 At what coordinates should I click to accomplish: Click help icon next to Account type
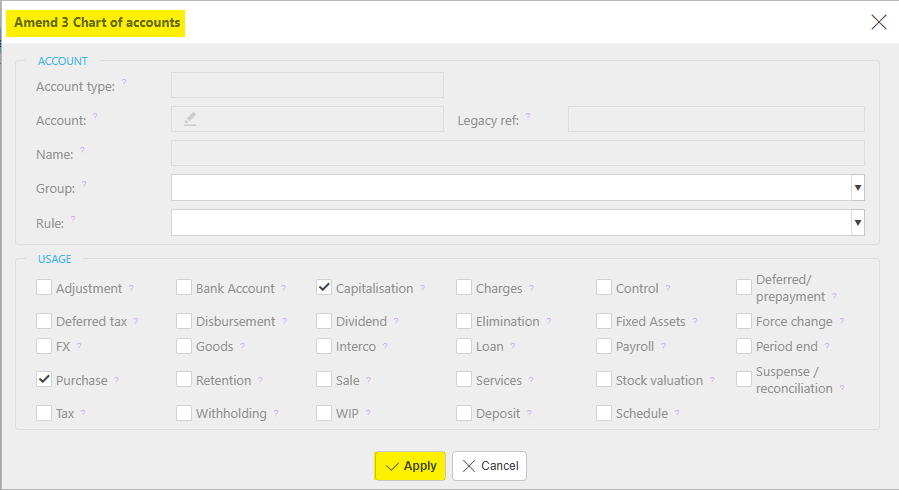pos(124,82)
